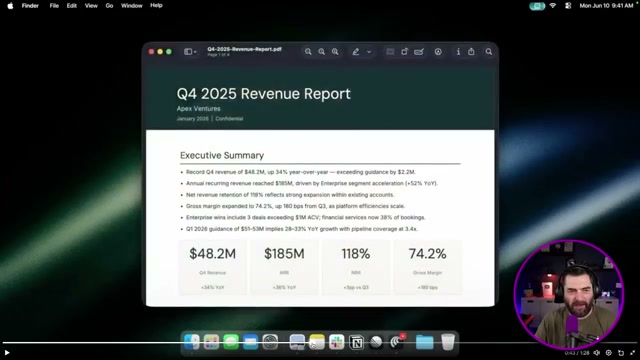Image resolution: width=640 pixels, height=360 pixels.
Task: Click the 118% NRR metric card
Action: (356, 267)
